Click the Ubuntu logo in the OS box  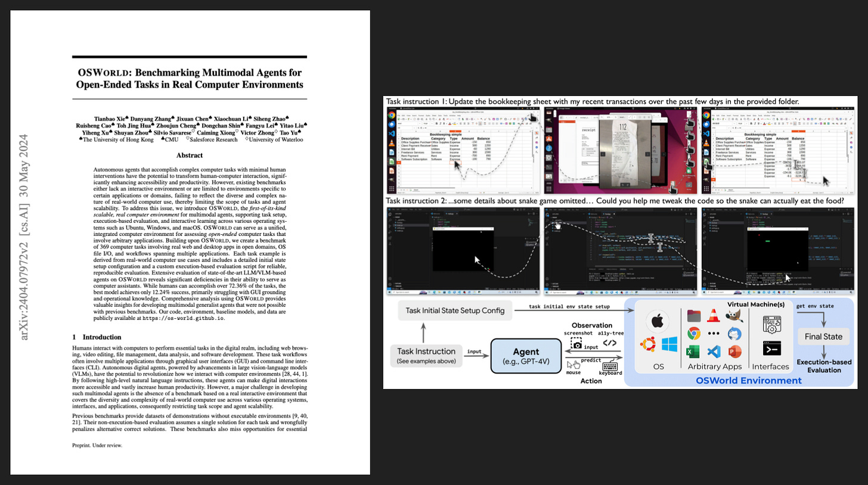(647, 344)
